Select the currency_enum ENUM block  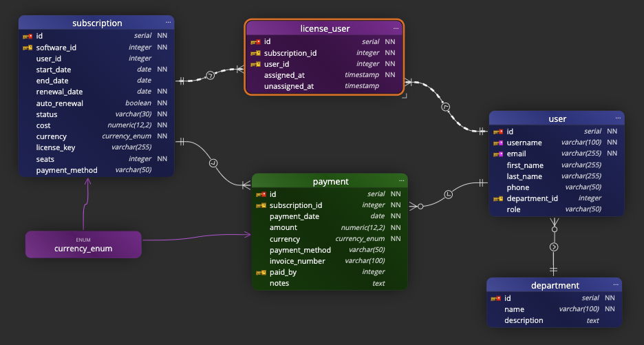(83, 244)
